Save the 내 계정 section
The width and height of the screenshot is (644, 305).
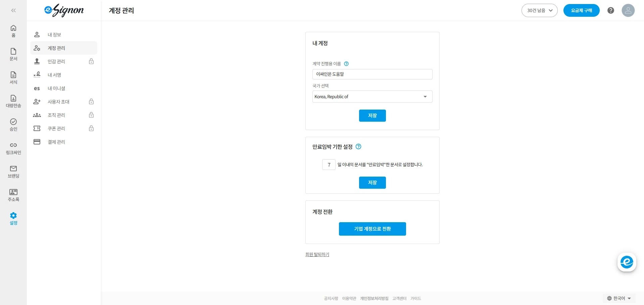372,116
